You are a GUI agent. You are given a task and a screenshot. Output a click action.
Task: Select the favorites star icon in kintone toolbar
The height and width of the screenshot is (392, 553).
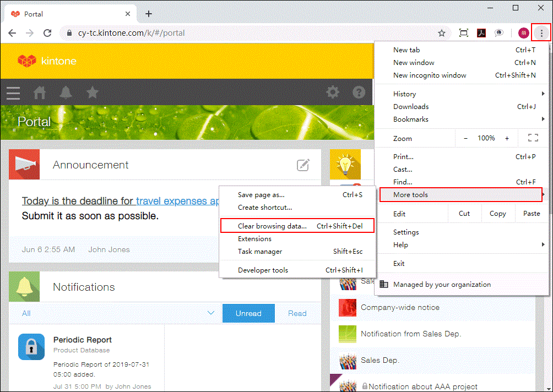click(92, 93)
